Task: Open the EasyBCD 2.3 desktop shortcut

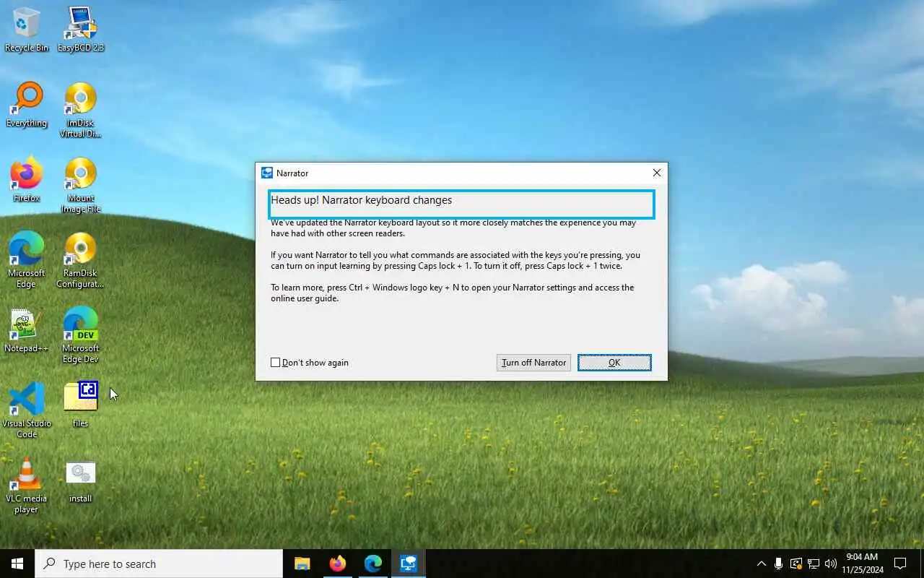Action: 81,30
